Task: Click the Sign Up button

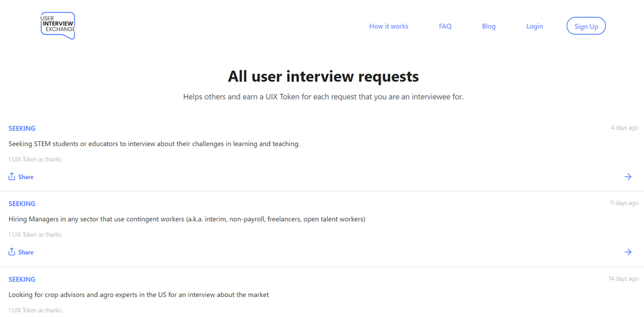Action: tap(586, 26)
